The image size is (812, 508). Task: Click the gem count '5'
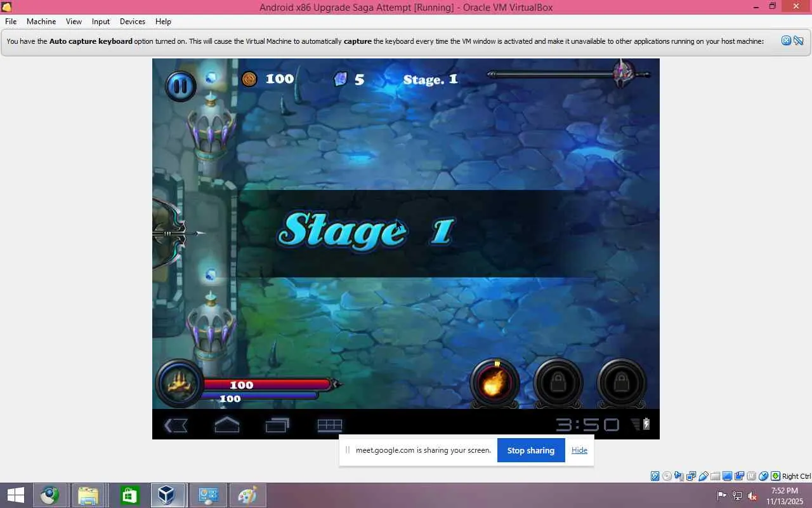(x=360, y=79)
